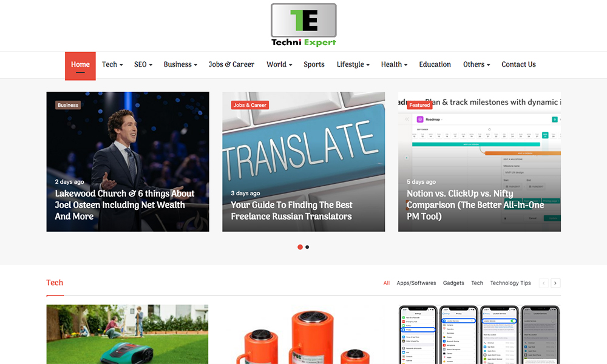Expand the Others navigation dropdown
607x364 pixels.
(476, 64)
